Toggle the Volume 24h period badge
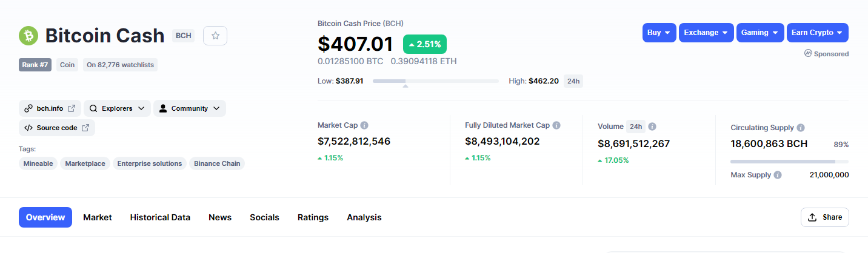868x253 pixels. 636,126
